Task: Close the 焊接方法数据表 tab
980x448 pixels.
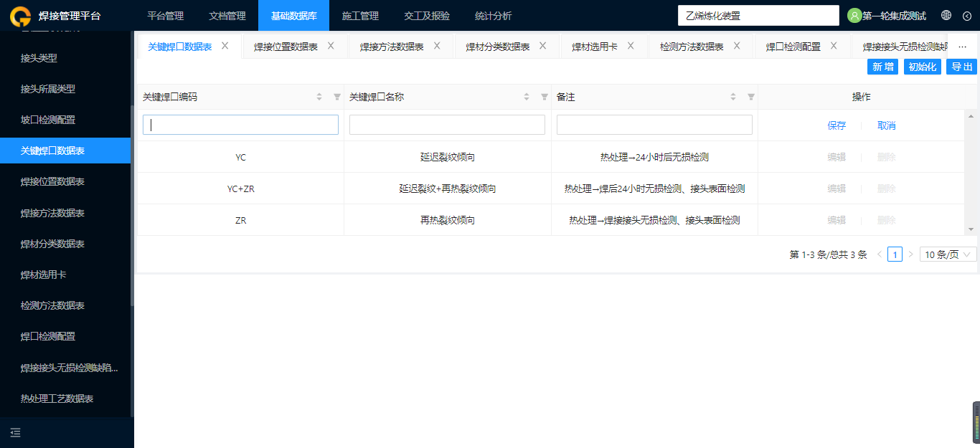Action: (x=437, y=46)
